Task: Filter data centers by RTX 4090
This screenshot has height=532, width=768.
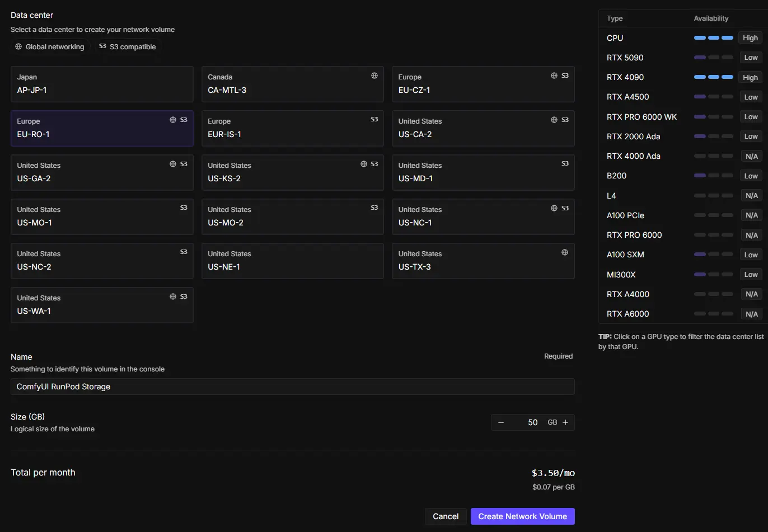Action: (625, 77)
